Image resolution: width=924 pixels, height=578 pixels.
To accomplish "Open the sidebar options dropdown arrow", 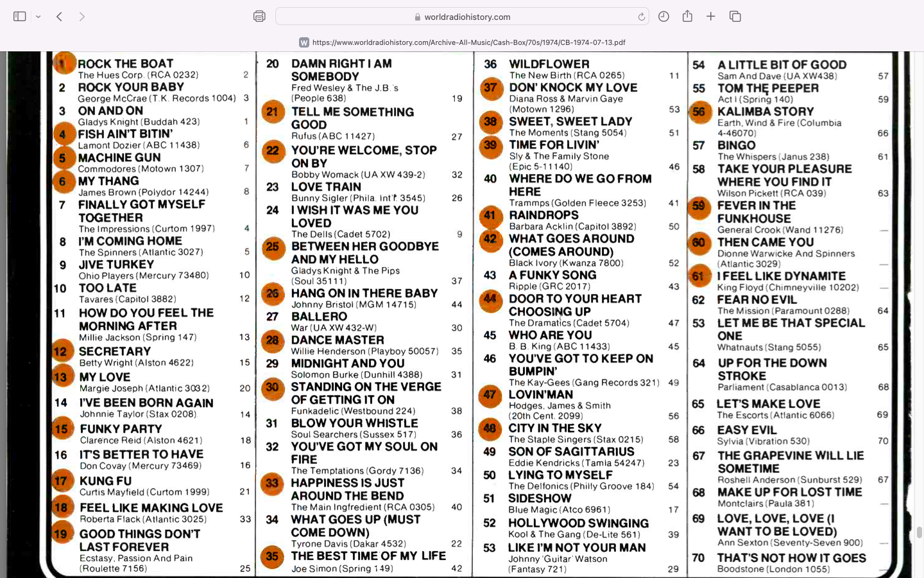I will point(38,17).
